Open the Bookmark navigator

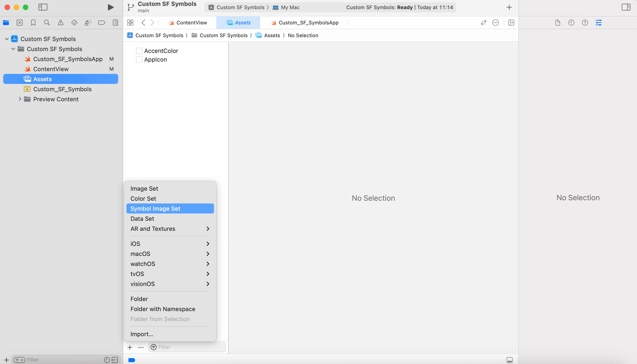[x=33, y=23]
